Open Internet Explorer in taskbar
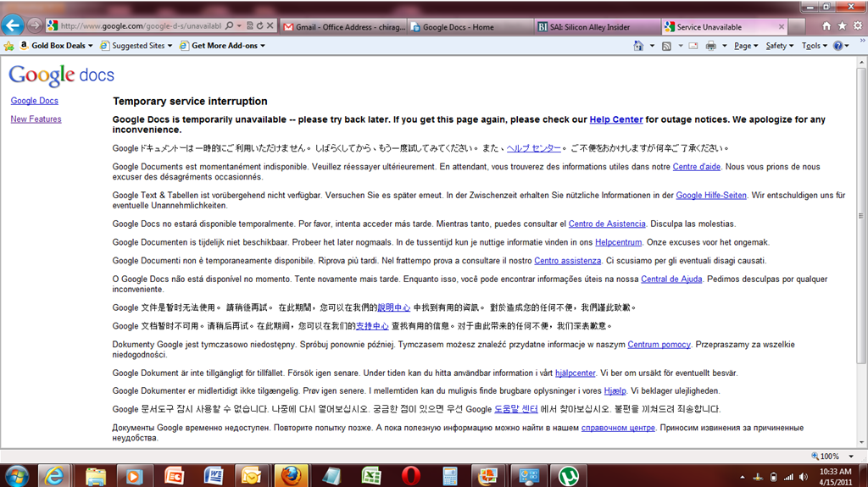 pos(54,476)
